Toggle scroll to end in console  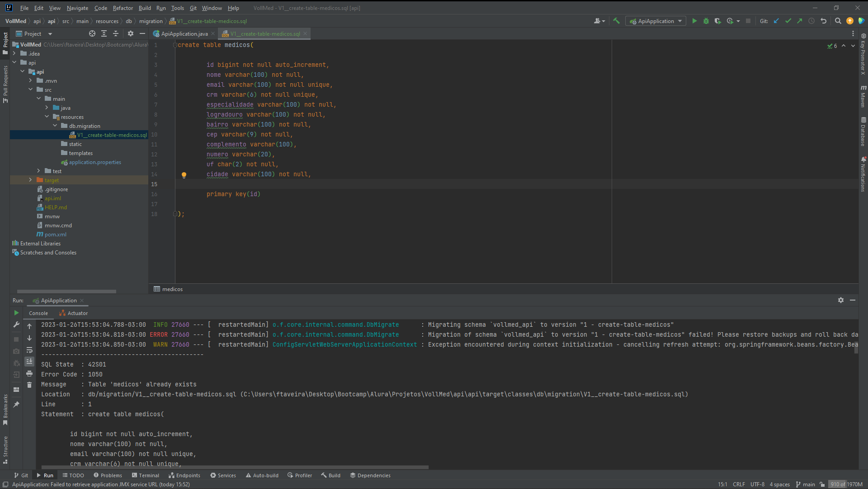click(x=29, y=362)
